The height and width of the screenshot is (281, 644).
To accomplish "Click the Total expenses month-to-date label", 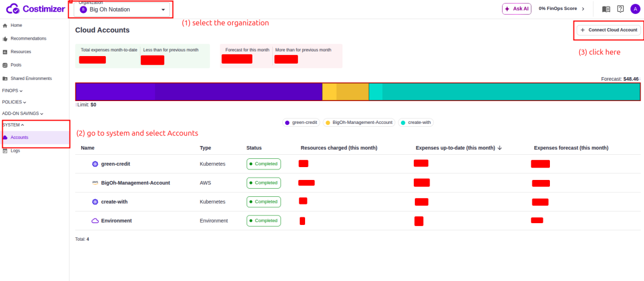I will tap(109, 50).
